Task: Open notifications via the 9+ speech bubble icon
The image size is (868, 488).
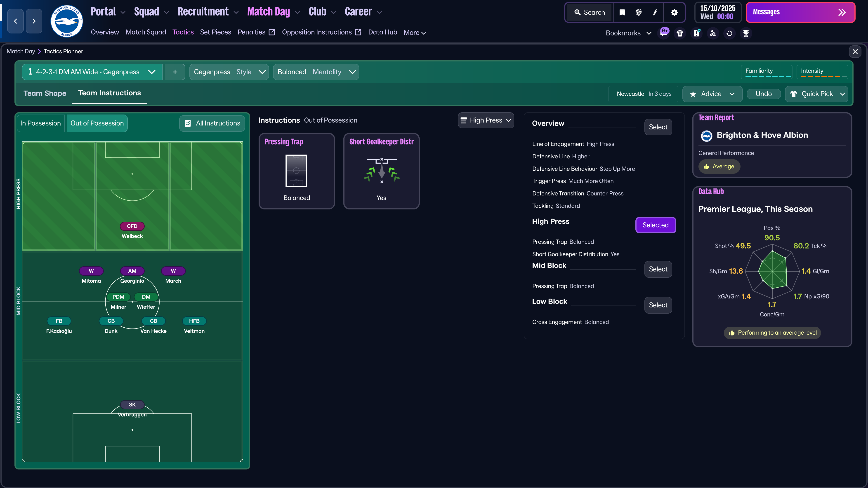Action: pyautogui.click(x=664, y=33)
